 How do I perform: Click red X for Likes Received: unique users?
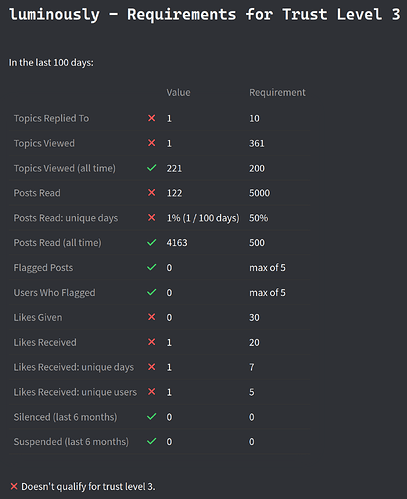[152, 392]
